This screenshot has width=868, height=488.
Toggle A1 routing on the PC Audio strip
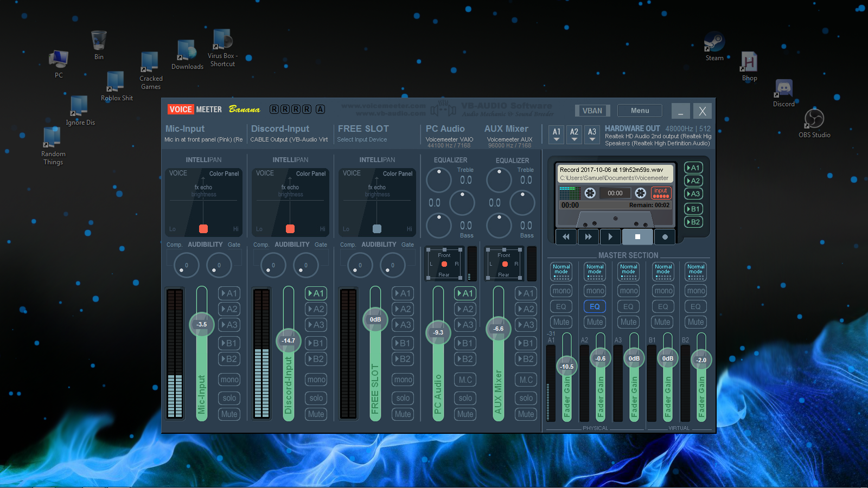click(465, 293)
